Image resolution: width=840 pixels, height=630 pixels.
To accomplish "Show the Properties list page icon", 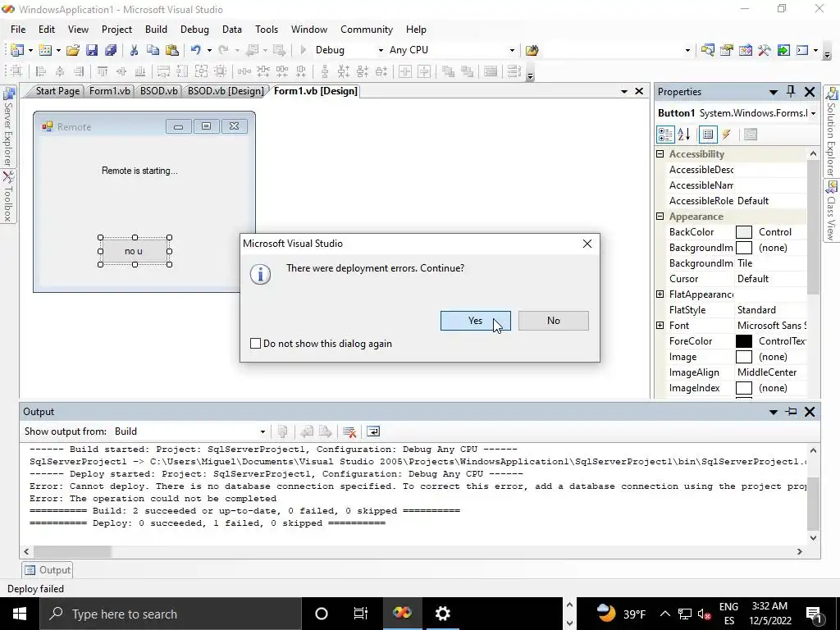I will [708, 135].
